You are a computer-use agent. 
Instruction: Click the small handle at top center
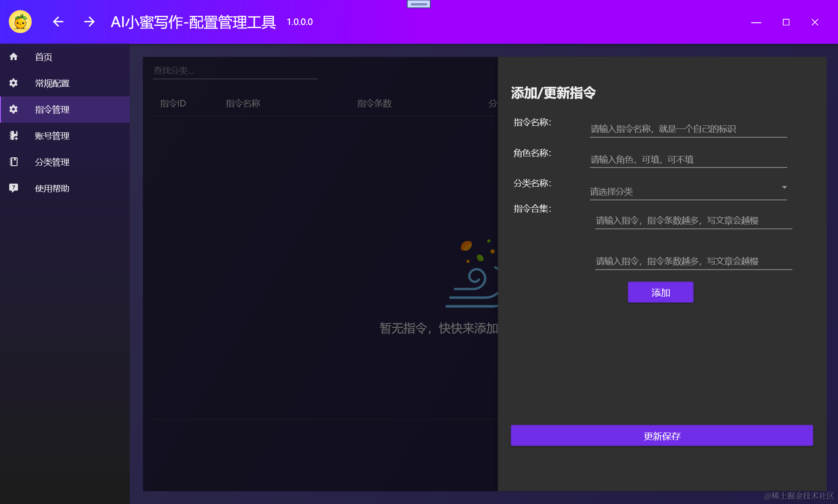coord(419,4)
